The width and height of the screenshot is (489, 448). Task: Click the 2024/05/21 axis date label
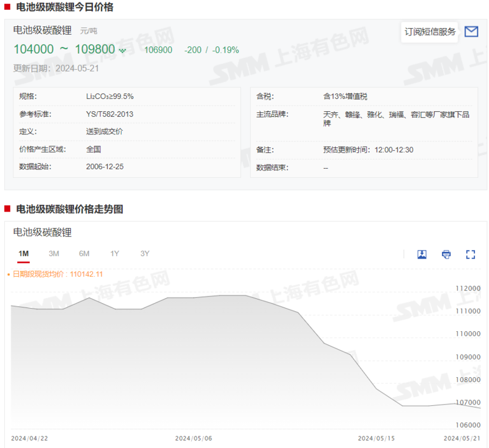tap(462, 438)
